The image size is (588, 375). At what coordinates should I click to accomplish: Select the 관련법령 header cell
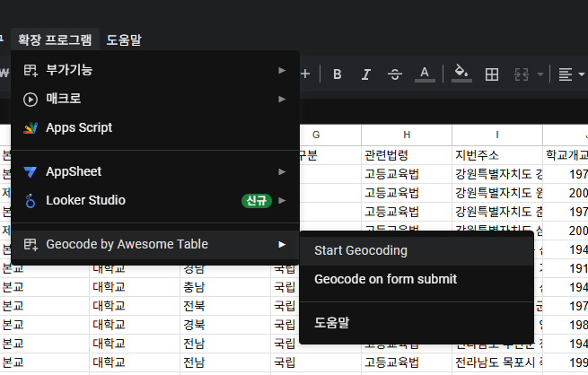tap(407, 155)
